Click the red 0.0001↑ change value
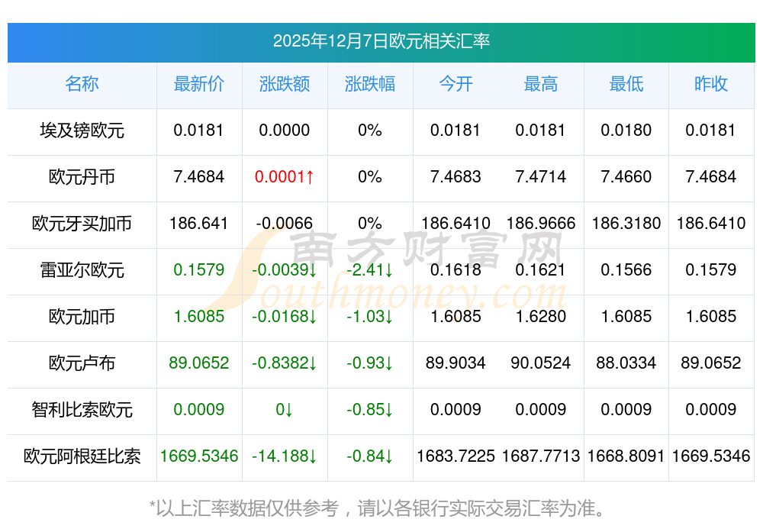 point(285,177)
